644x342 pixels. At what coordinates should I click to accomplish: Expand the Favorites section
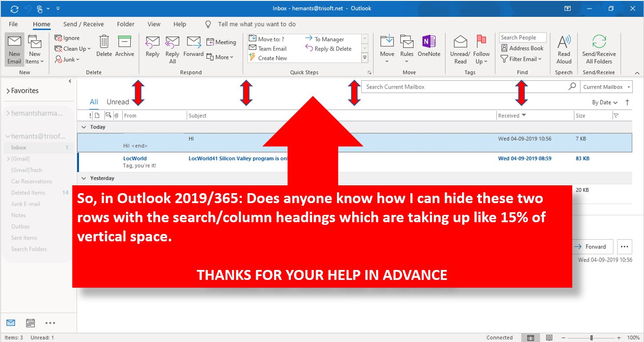7,91
